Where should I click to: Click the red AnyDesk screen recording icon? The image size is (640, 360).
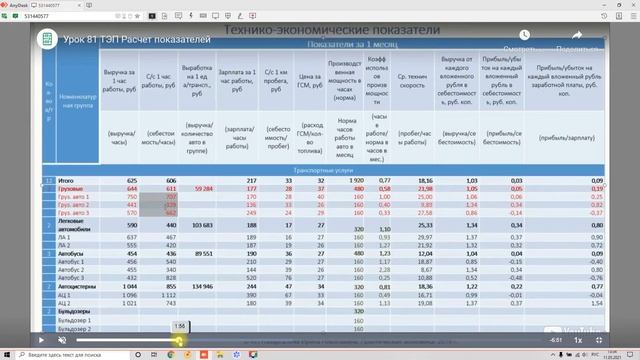[253, 16]
